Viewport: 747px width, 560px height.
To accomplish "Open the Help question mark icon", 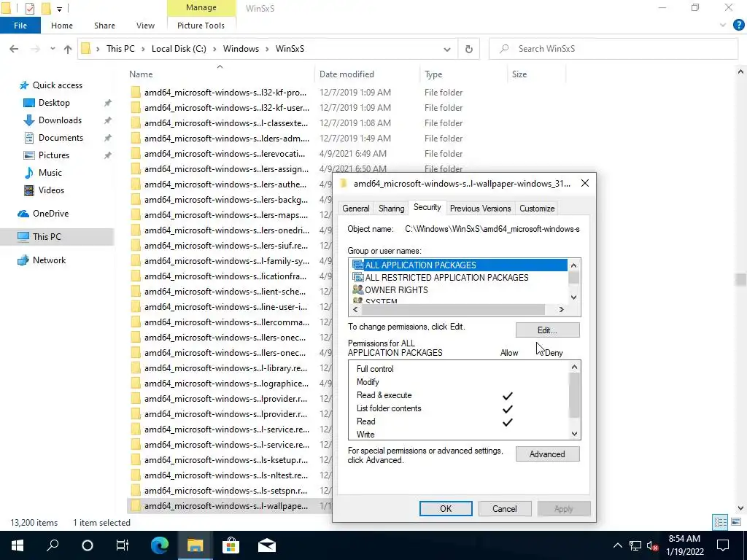I will coord(738,26).
